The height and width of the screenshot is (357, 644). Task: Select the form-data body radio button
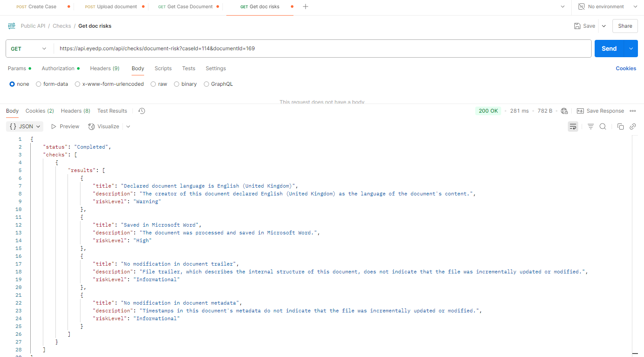38,84
